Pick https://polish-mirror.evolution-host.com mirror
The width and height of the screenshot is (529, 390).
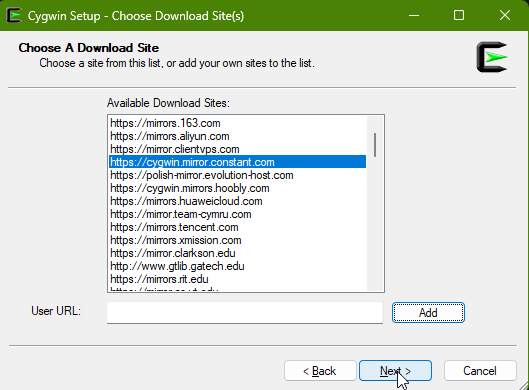pos(238,175)
